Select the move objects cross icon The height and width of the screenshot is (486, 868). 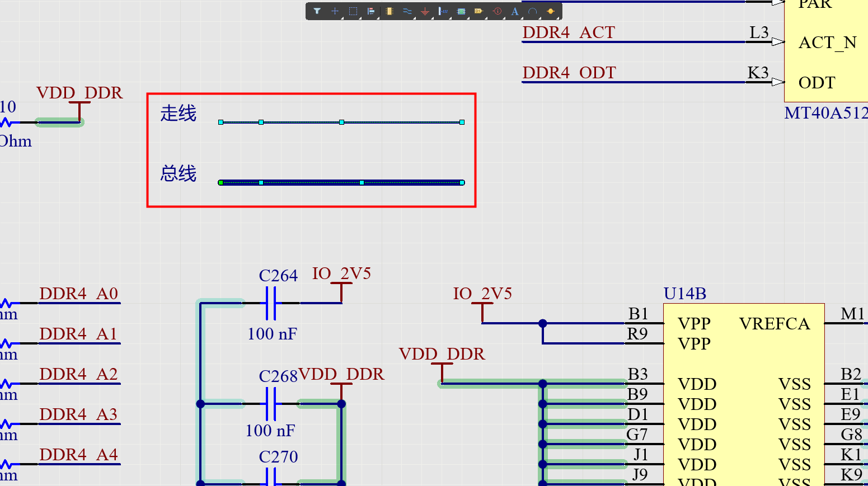(335, 11)
